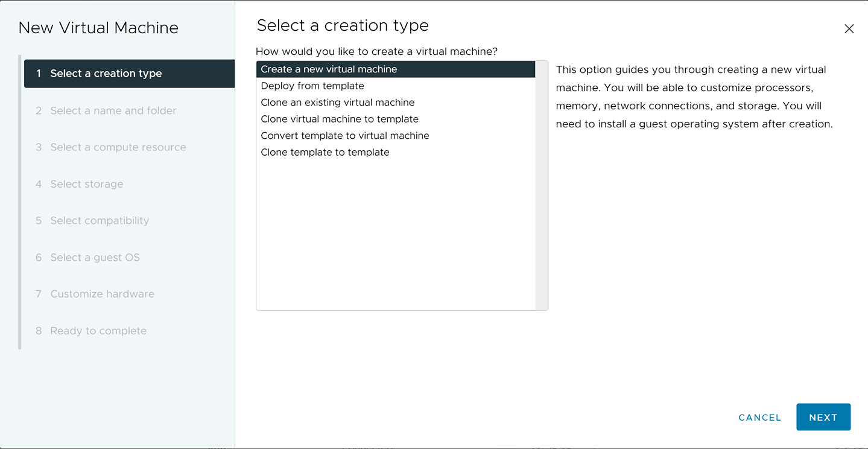
Task: Choose 'Deploy from template' in list
Action: [312, 86]
